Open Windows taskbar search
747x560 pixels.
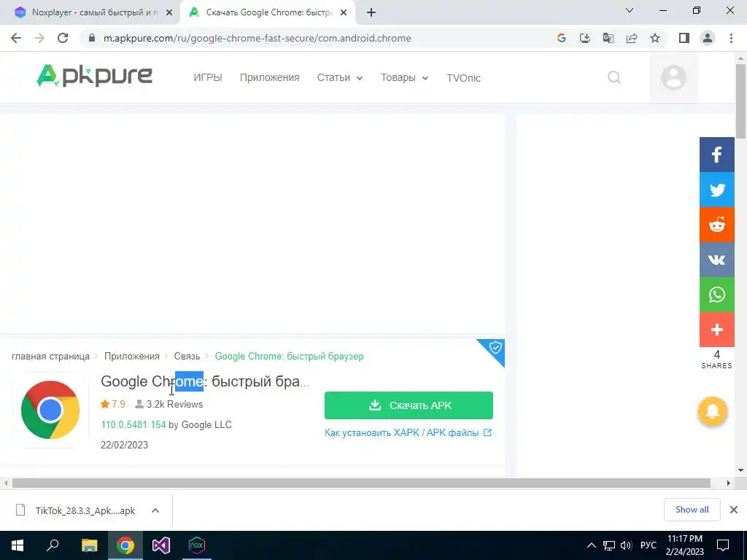(x=53, y=545)
